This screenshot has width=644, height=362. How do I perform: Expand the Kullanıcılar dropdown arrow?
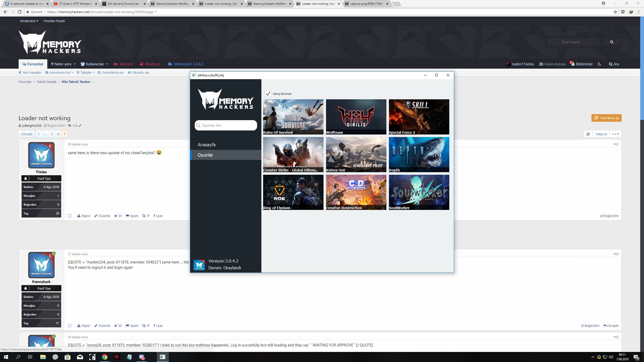[x=107, y=64]
